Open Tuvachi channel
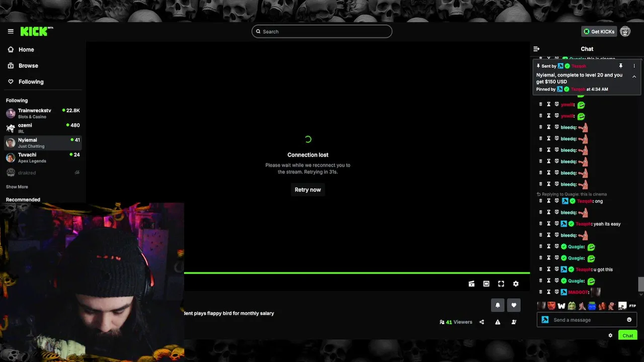 coord(43,158)
